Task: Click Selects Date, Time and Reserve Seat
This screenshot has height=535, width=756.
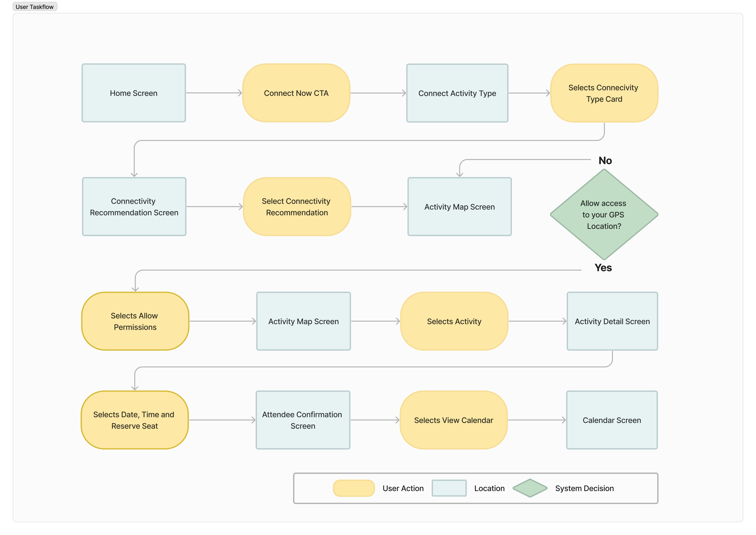Action: pyautogui.click(x=134, y=420)
